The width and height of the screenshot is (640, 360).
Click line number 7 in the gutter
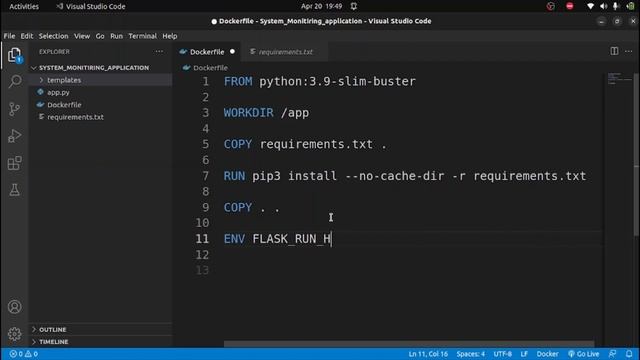[x=205, y=176]
